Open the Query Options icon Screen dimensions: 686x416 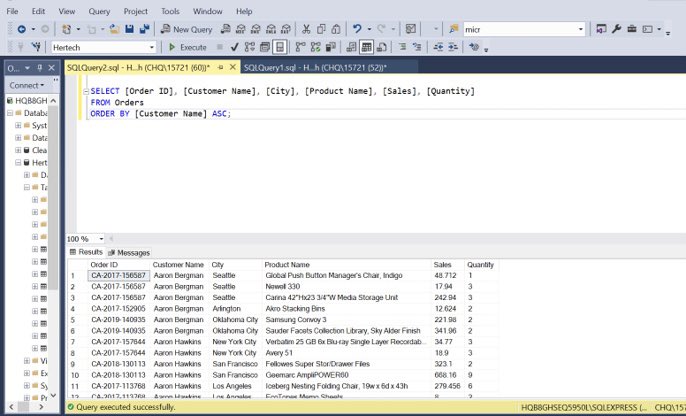(x=265, y=47)
